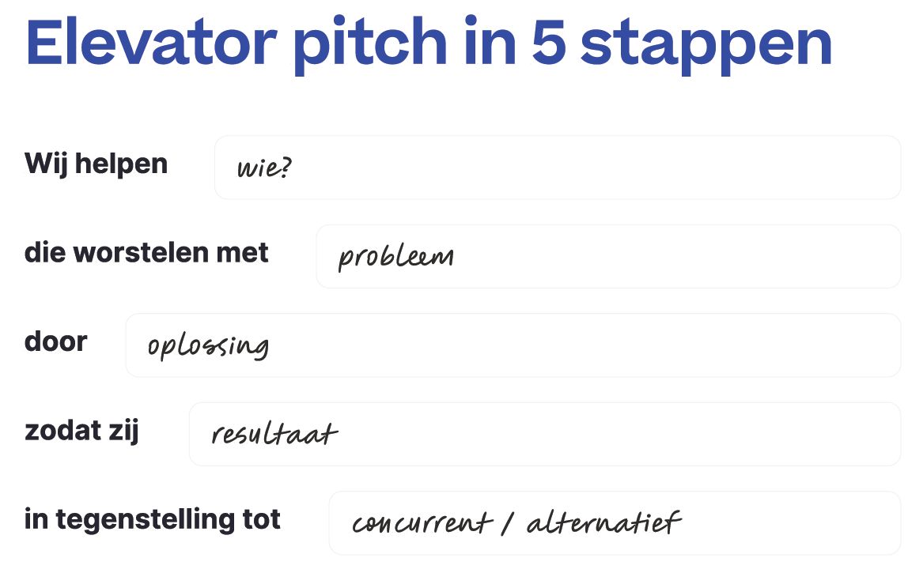Click the 'in tegenstelling tot' label
The image size is (908, 588).
[153, 520]
